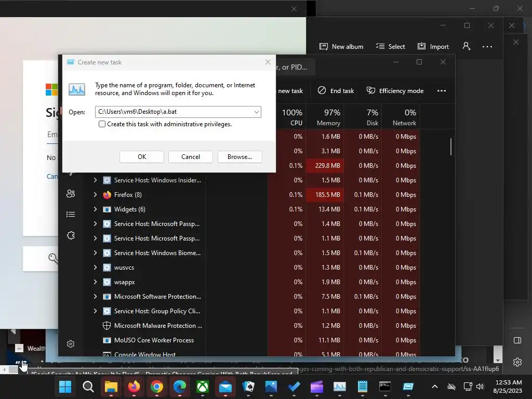
Task: Tick the administrative privileges checkbox
Action: pyautogui.click(x=102, y=124)
